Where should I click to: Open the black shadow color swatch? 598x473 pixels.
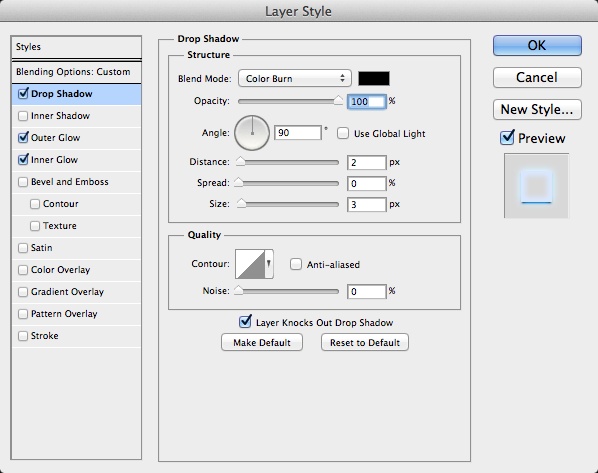point(374,79)
